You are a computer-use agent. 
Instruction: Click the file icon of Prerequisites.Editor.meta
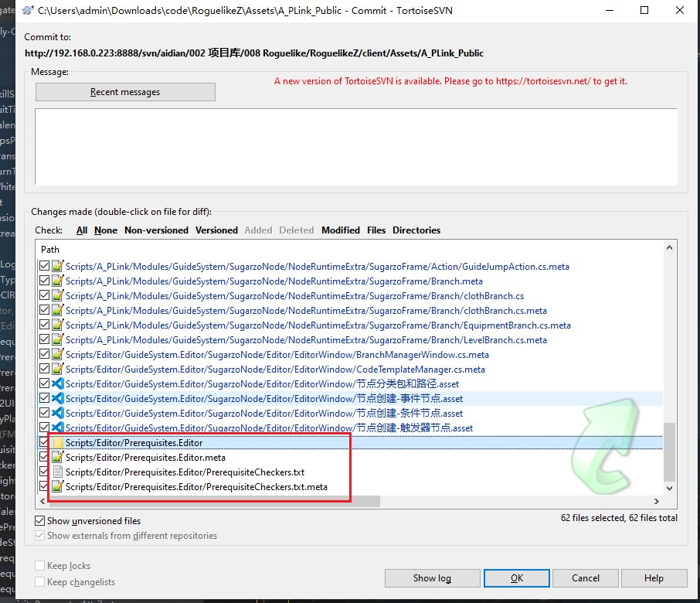57,458
